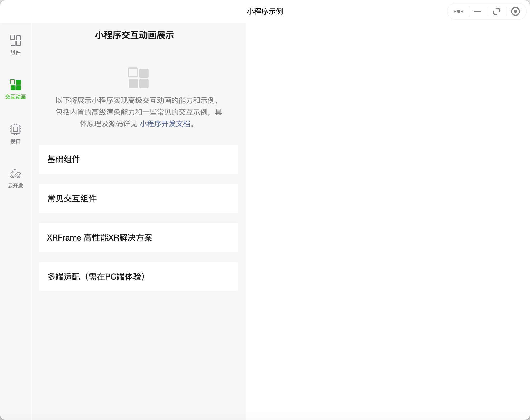Image resolution: width=530 pixels, height=420 pixels.
Task: Expand the 常见交互组件 section
Action: (x=138, y=198)
